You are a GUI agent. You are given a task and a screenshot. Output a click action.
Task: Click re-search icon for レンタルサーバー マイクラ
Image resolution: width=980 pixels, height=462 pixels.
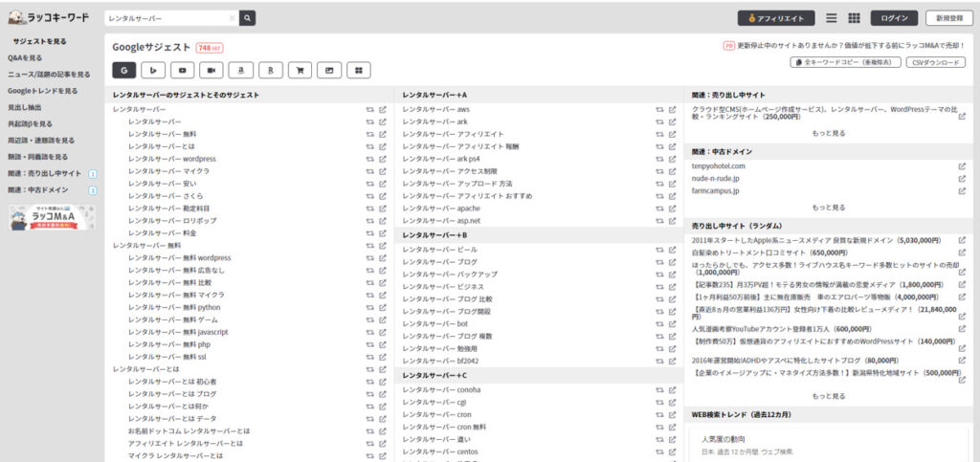point(369,171)
